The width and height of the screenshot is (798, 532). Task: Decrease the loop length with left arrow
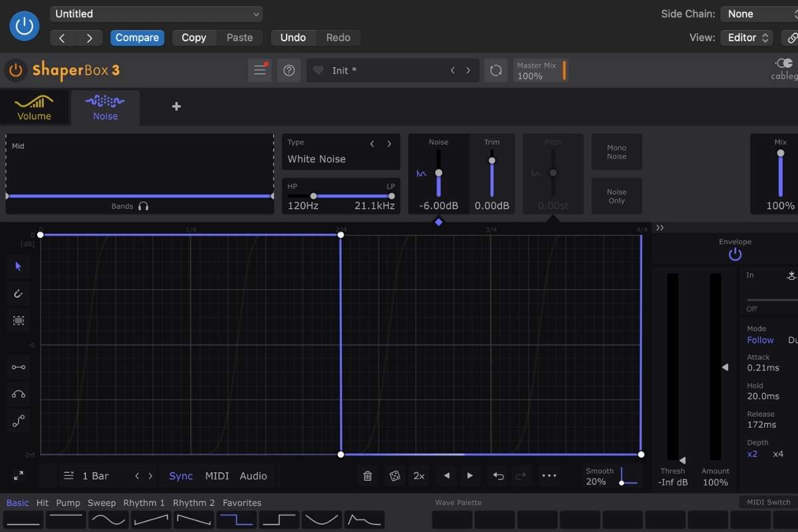click(x=137, y=476)
